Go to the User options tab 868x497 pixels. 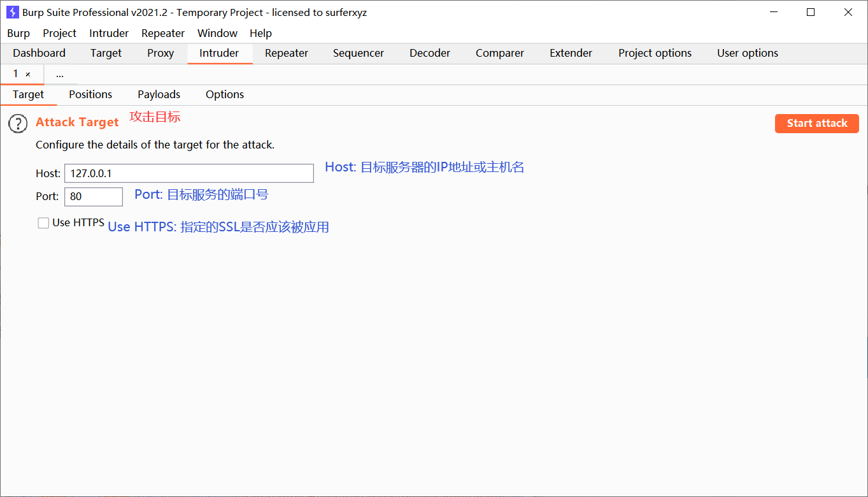click(748, 54)
